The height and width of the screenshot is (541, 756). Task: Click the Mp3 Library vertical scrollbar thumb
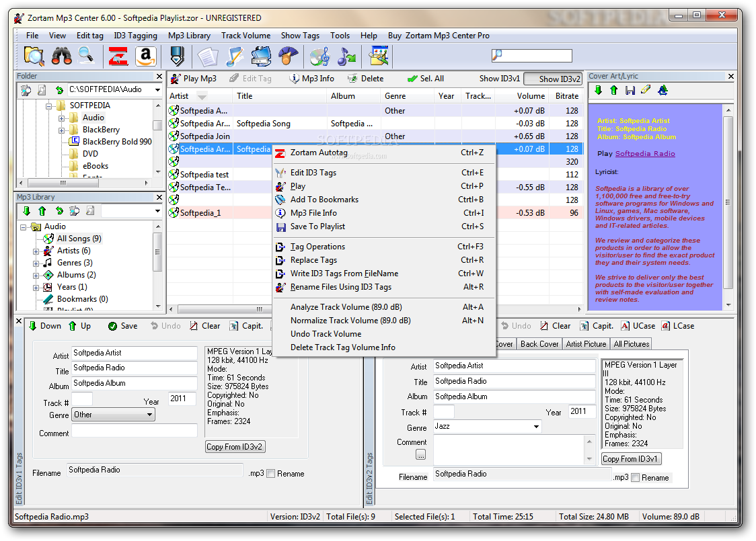coord(157,252)
